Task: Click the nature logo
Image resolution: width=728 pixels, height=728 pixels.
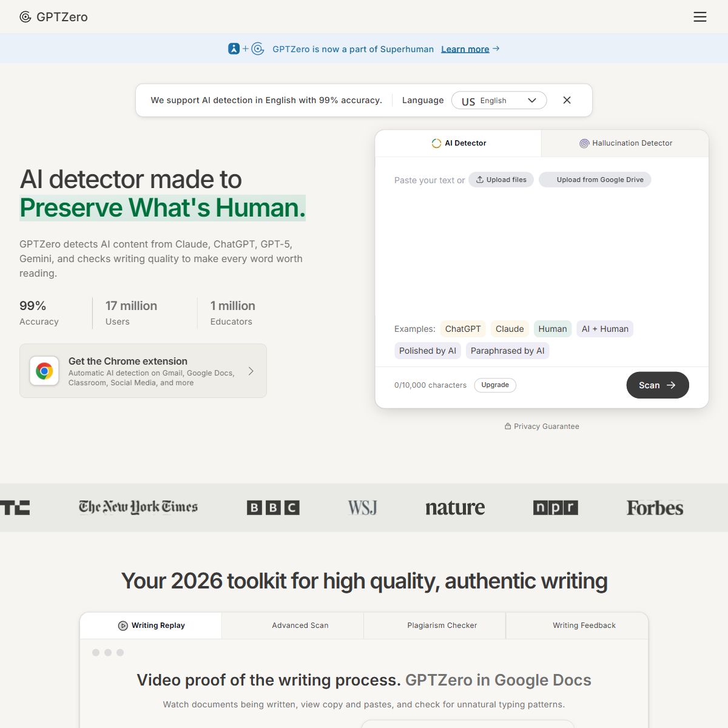Action: [x=455, y=508]
